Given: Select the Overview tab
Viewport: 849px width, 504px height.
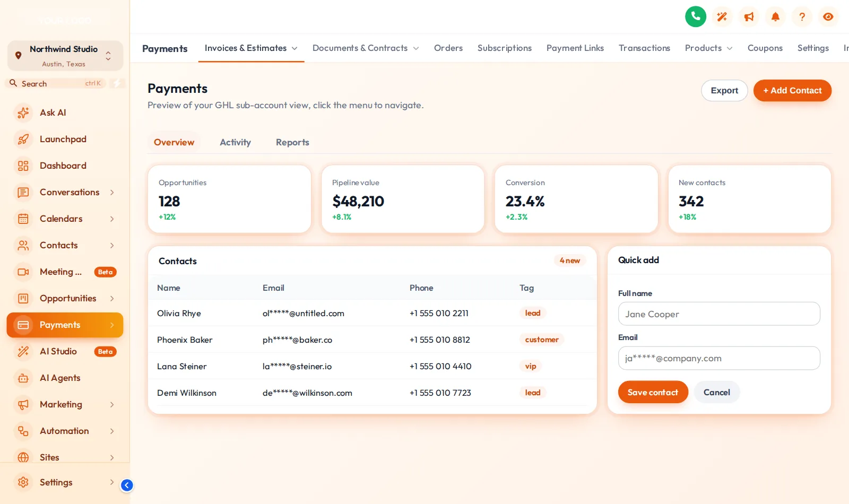Looking at the screenshot, I should click(174, 142).
